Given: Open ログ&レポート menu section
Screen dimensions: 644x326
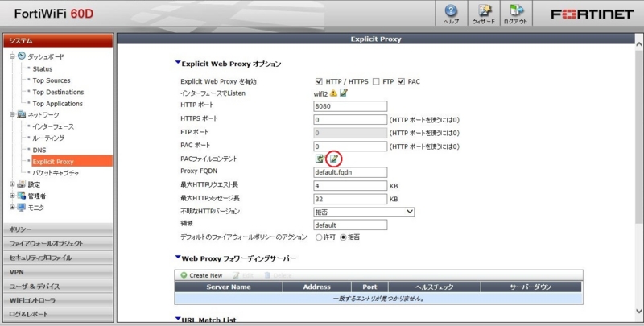Looking at the screenshot, I should 58,314.
